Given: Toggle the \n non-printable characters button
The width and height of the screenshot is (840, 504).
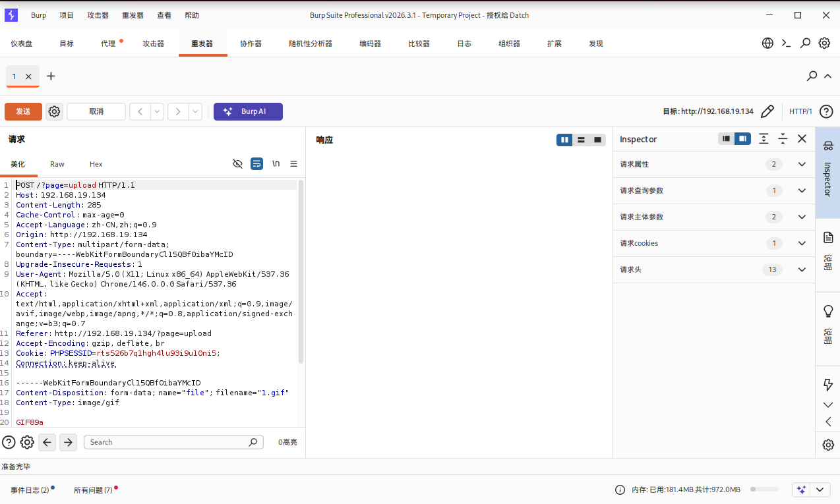Looking at the screenshot, I should [276, 163].
